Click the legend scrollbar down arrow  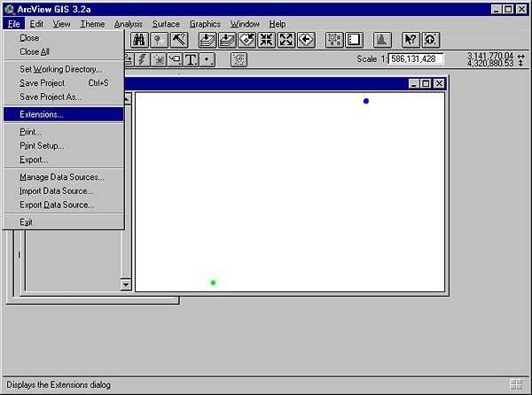(x=126, y=285)
